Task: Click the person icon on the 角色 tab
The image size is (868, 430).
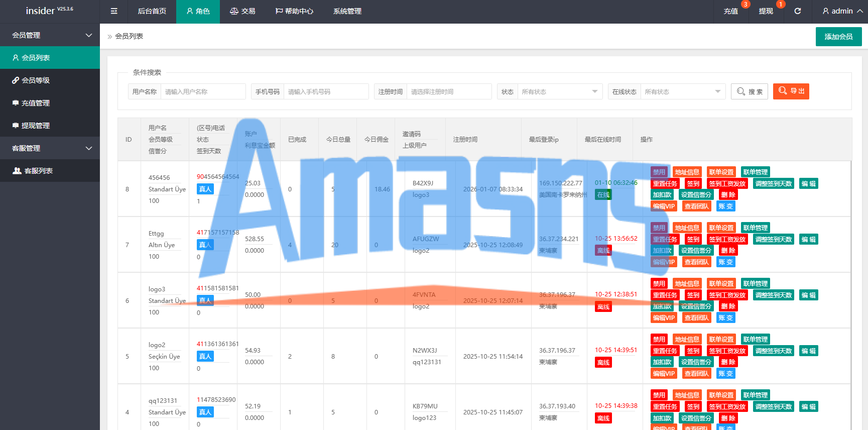Action: click(x=190, y=11)
